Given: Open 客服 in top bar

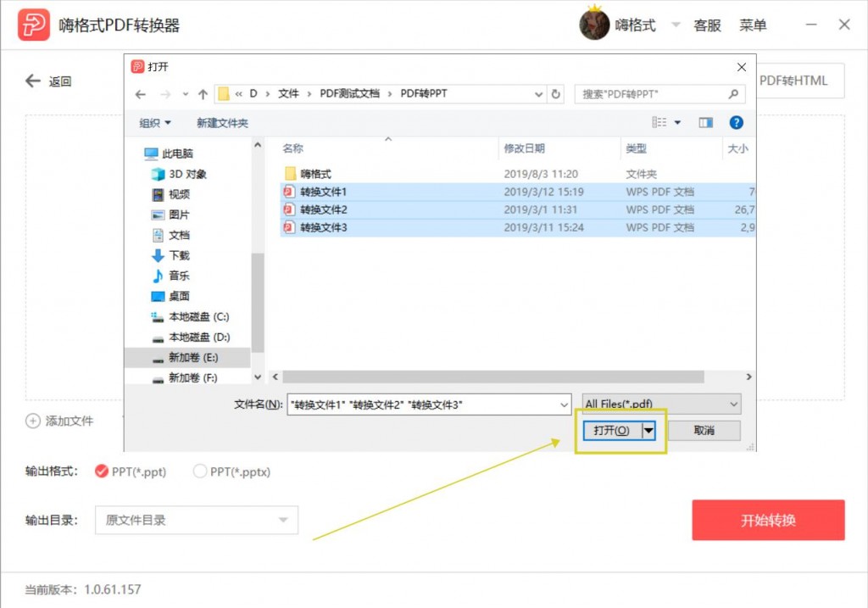Looking at the screenshot, I should pos(707,25).
